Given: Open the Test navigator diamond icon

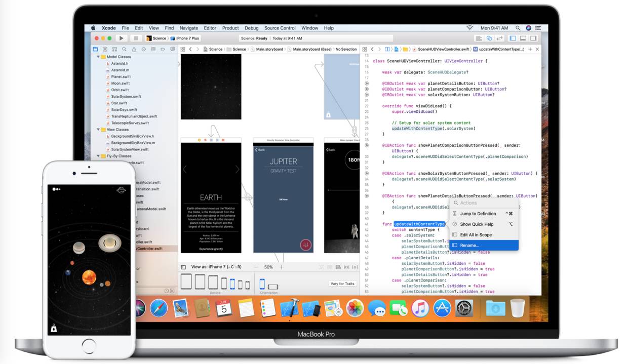Looking at the screenshot, I should (143, 49).
